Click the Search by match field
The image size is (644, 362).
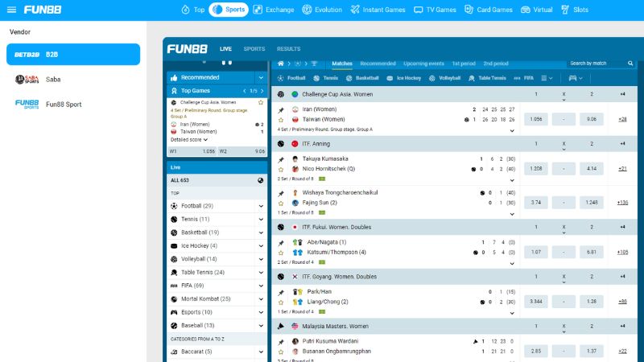pos(596,64)
